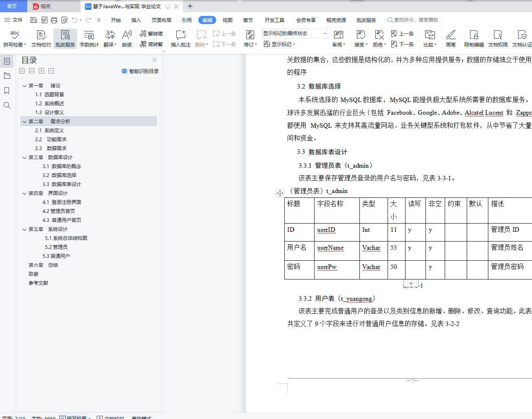Click the 文档认证 document certification icon
The height and width of the screenshot is (419, 532).
(522, 39)
